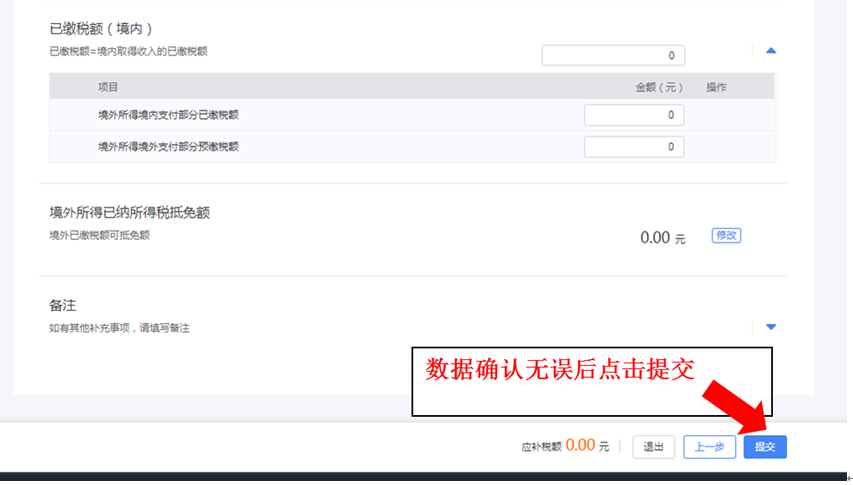853x485 pixels.
Task: Click the 备注 heading
Action: coord(63,306)
